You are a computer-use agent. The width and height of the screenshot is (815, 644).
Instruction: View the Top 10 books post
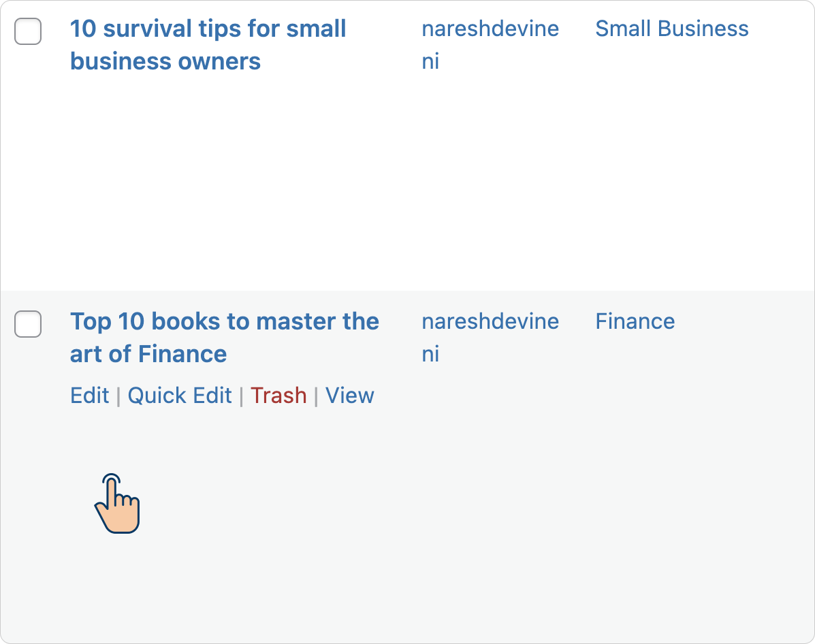click(x=349, y=396)
